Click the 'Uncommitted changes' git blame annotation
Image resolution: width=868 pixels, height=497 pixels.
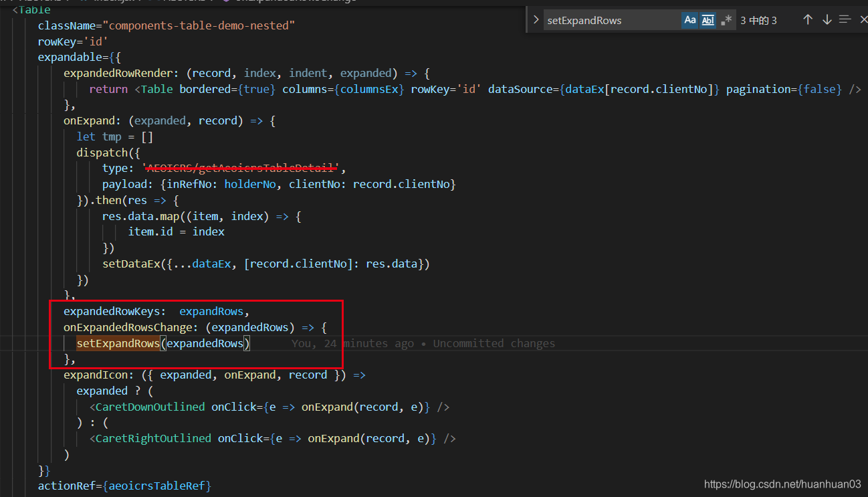pyautogui.click(x=494, y=344)
